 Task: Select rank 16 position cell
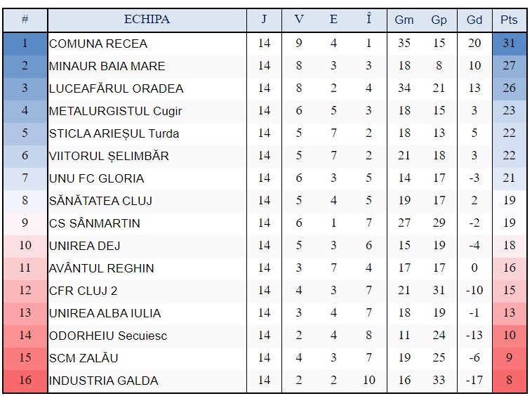coord(25,381)
